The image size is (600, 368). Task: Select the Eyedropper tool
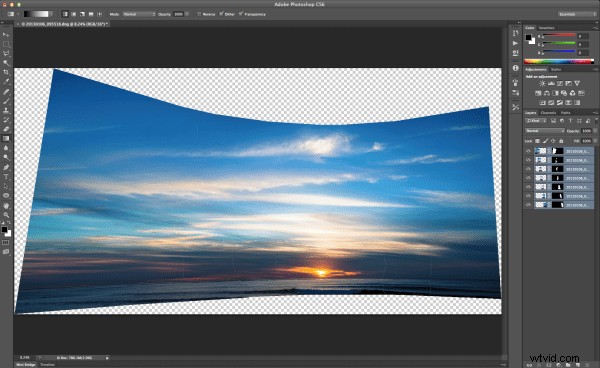(6, 81)
